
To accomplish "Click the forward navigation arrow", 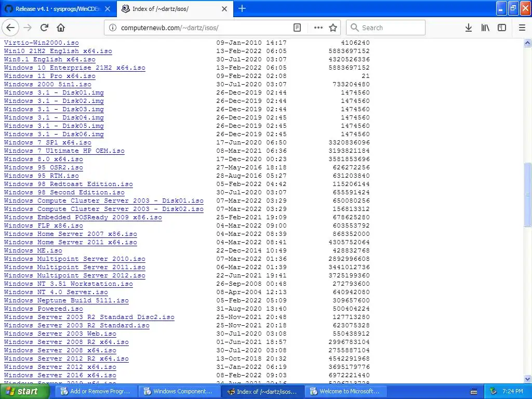I will 28,28.
